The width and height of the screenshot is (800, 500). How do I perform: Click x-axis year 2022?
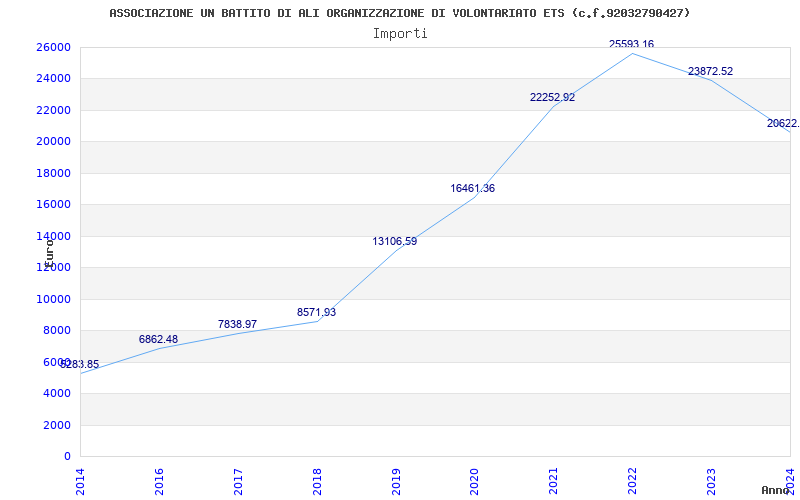[x=633, y=482]
